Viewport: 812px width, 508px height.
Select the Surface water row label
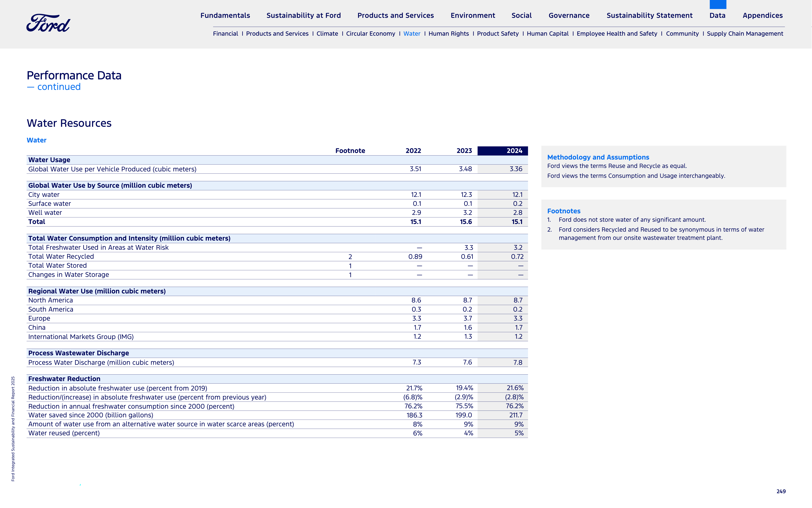[49, 204]
